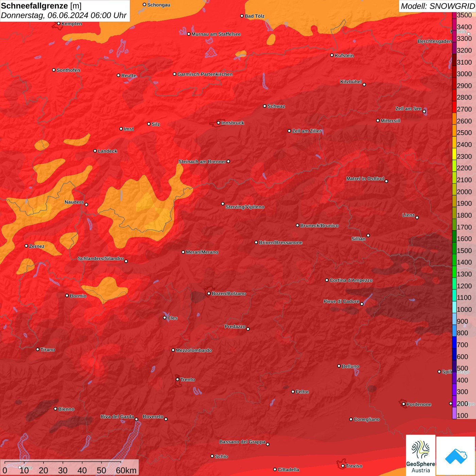
Task: Click the Schwaz marker dot
Action: (265, 106)
